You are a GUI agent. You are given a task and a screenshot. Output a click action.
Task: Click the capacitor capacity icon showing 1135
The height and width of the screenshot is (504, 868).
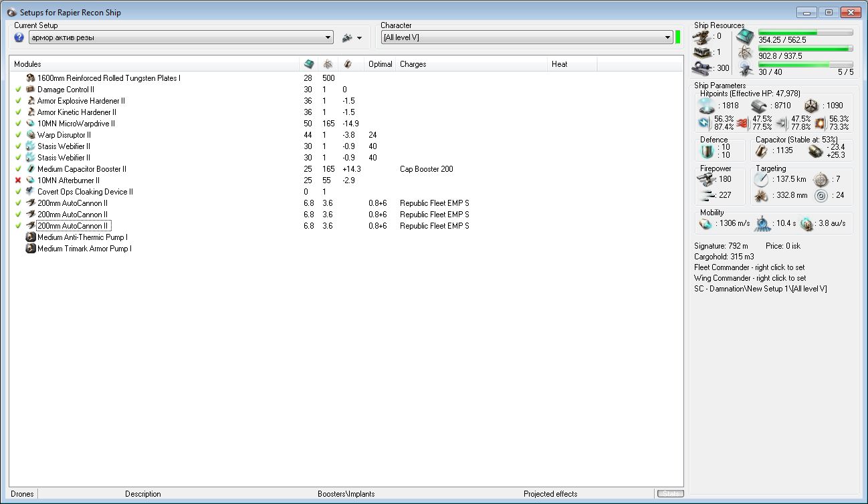tap(761, 151)
